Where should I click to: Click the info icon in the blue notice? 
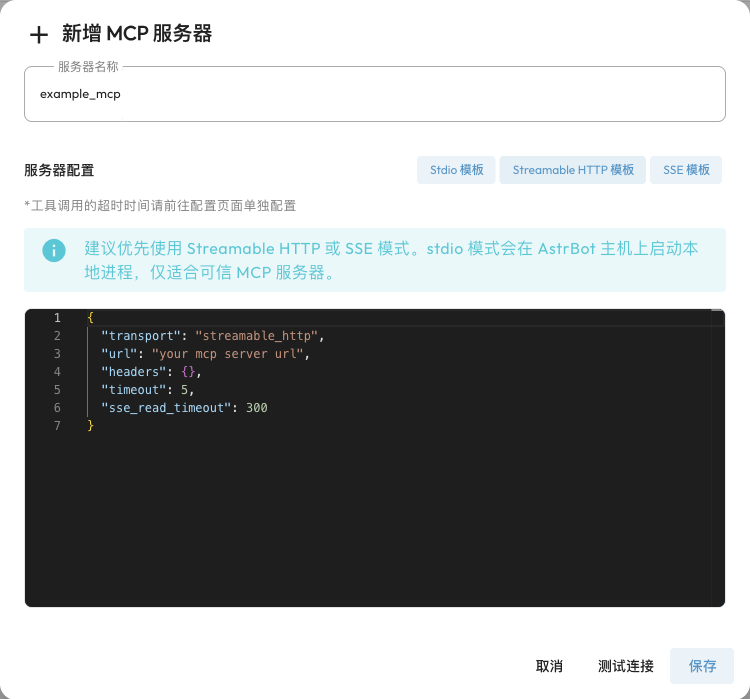tap(54, 250)
